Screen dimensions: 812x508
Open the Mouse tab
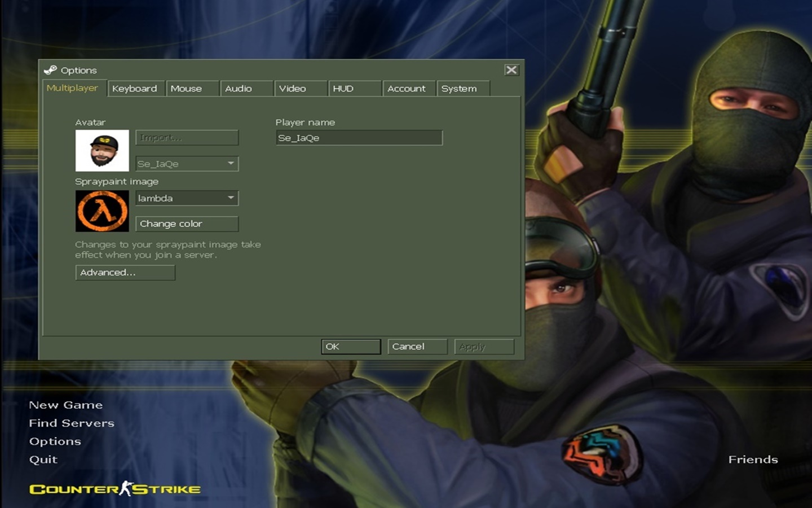[187, 89]
